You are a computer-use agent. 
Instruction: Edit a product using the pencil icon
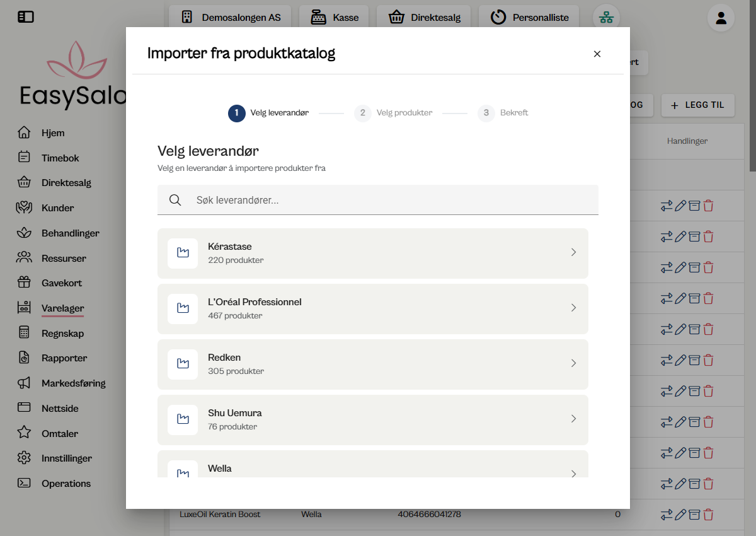coord(679,206)
